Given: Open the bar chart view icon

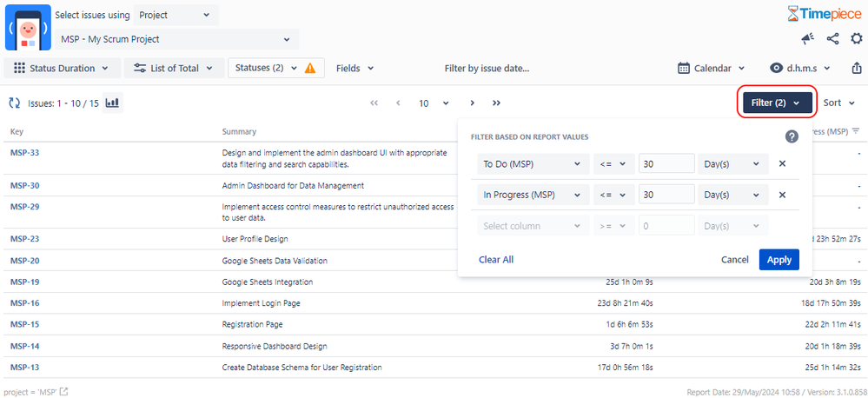Looking at the screenshot, I should tap(112, 103).
